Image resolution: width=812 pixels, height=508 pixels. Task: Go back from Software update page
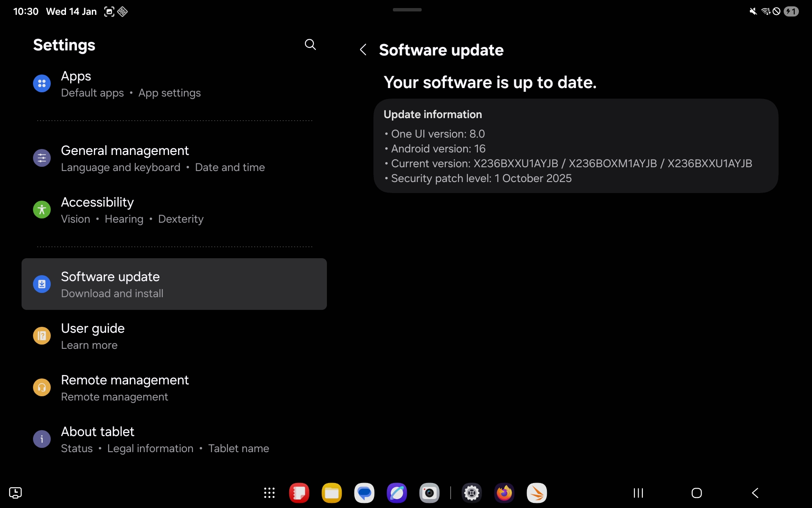click(363, 50)
